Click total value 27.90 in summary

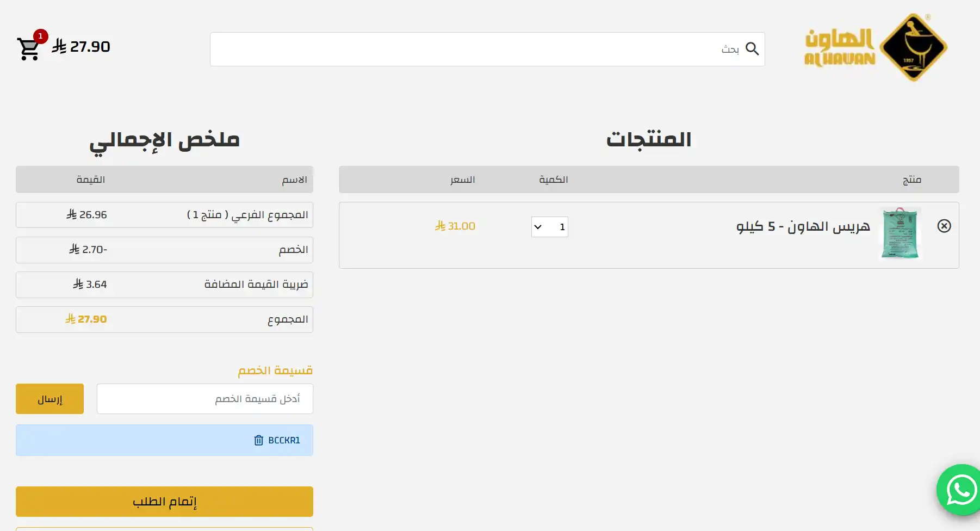click(86, 319)
